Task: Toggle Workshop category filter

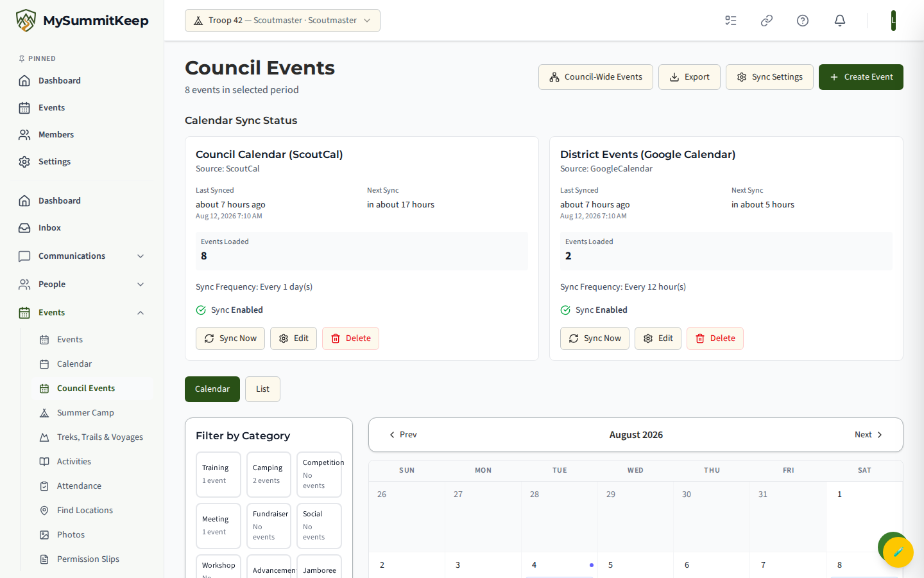Action: point(218,566)
